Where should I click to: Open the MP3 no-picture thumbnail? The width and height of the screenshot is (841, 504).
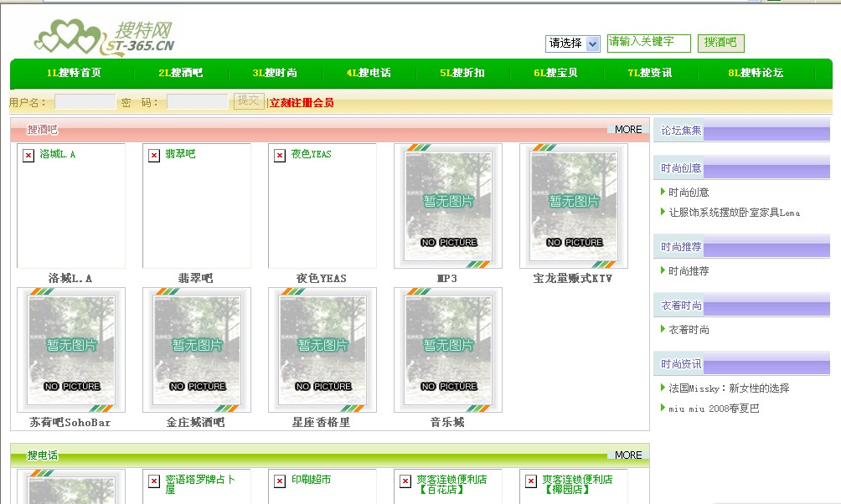coord(448,206)
